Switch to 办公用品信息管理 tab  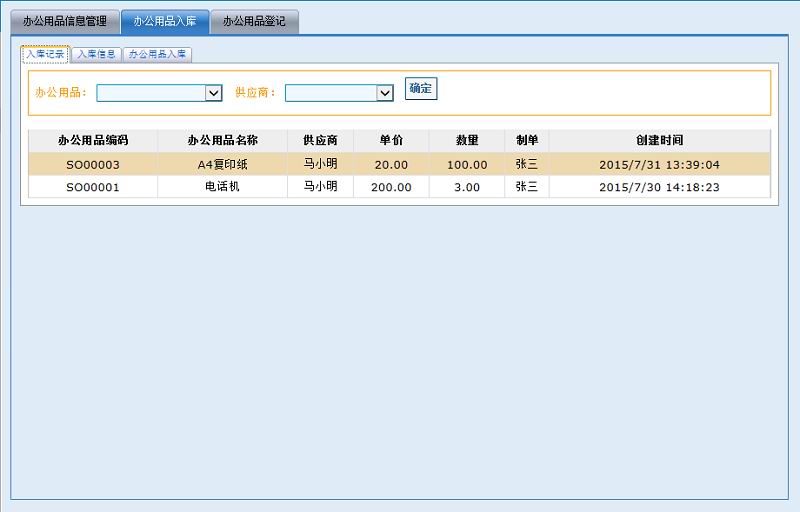pyautogui.click(x=65, y=21)
